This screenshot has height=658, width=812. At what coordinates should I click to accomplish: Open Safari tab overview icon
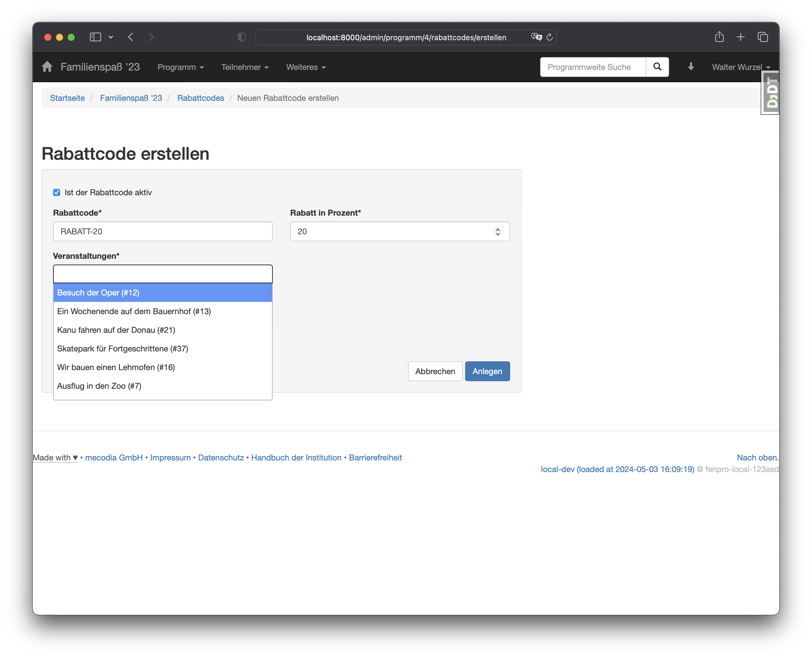pyautogui.click(x=763, y=37)
